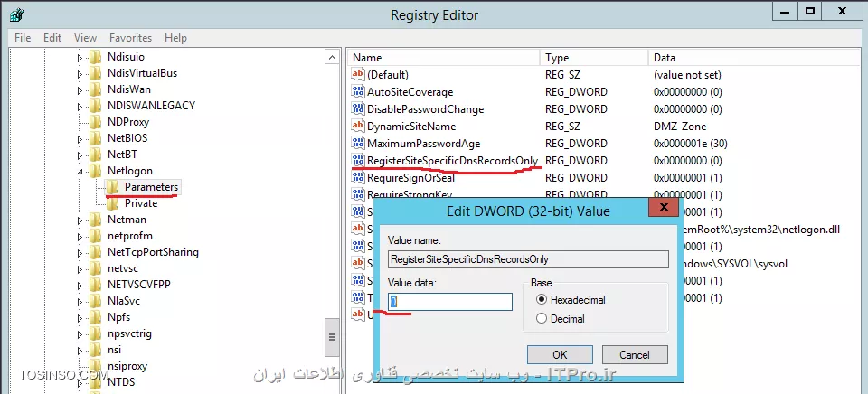Image resolution: width=868 pixels, height=394 pixels.
Task: Sort values by the Type column header
Action: pos(594,58)
